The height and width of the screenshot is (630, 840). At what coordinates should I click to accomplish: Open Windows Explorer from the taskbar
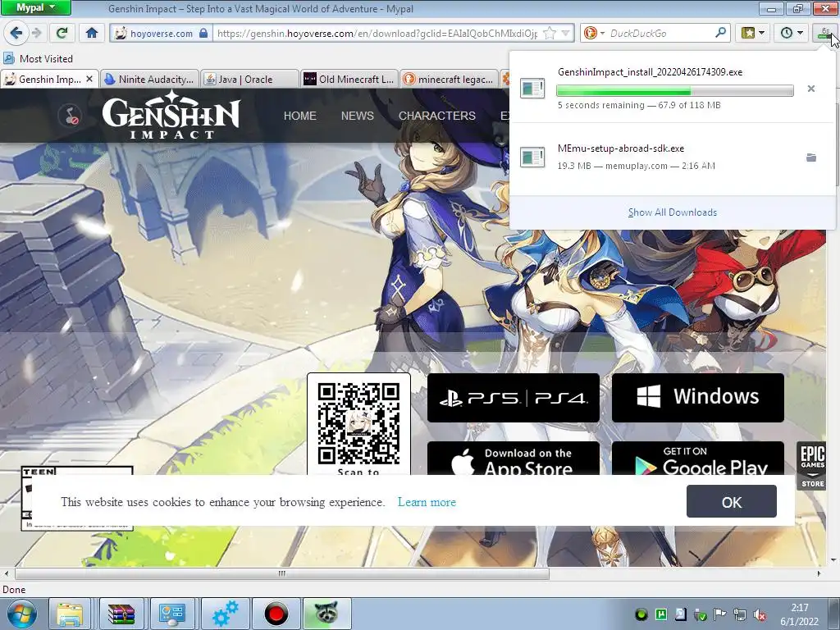(71, 614)
